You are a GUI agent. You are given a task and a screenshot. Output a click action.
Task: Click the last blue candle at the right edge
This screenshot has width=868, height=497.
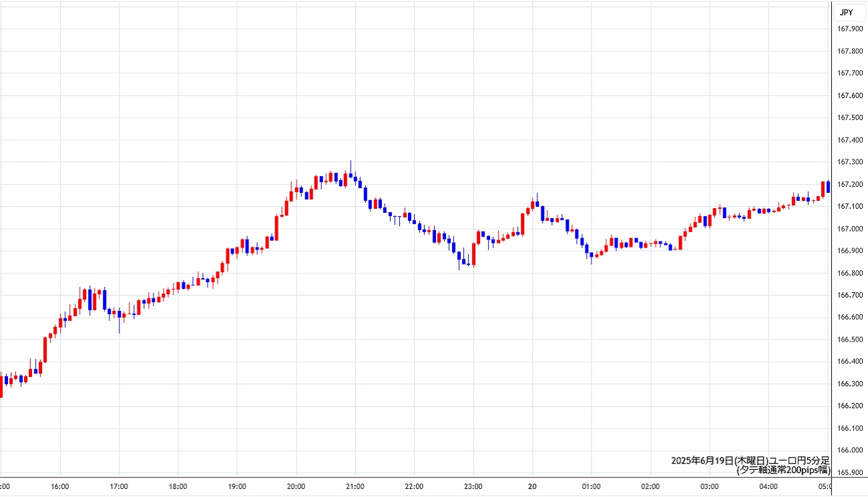pyautogui.click(x=828, y=187)
